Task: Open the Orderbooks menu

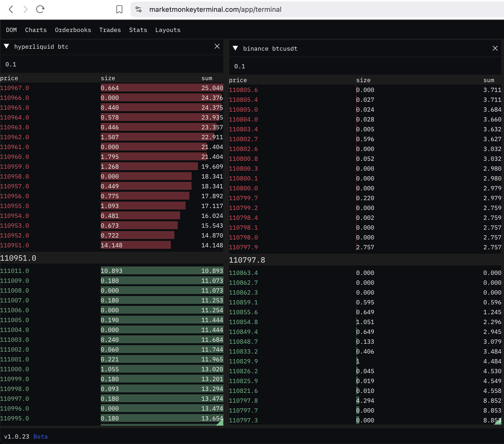Action: point(73,30)
